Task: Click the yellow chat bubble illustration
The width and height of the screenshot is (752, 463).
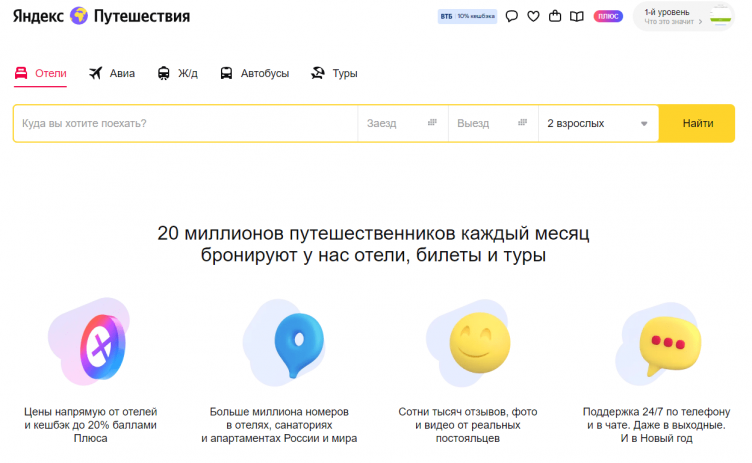Action: click(x=670, y=345)
